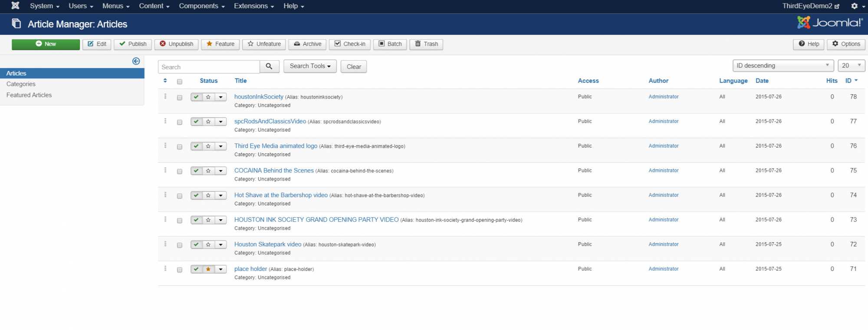The image size is (868, 330).
Task: Click featured star for houstonInkSociety article
Action: [x=208, y=97]
